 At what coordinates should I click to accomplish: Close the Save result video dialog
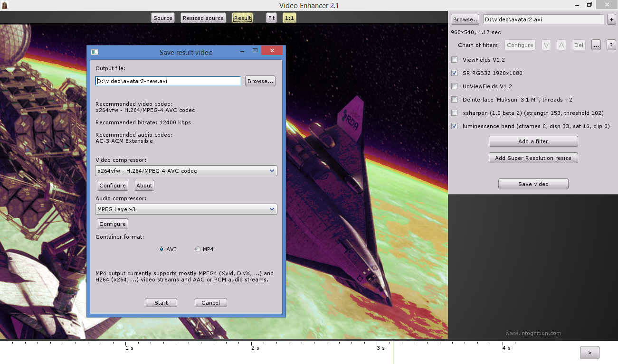(272, 50)
